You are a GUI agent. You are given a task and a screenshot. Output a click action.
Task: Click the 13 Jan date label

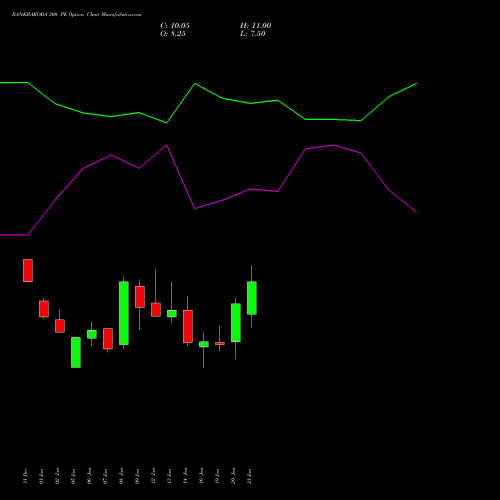(170, 476)
